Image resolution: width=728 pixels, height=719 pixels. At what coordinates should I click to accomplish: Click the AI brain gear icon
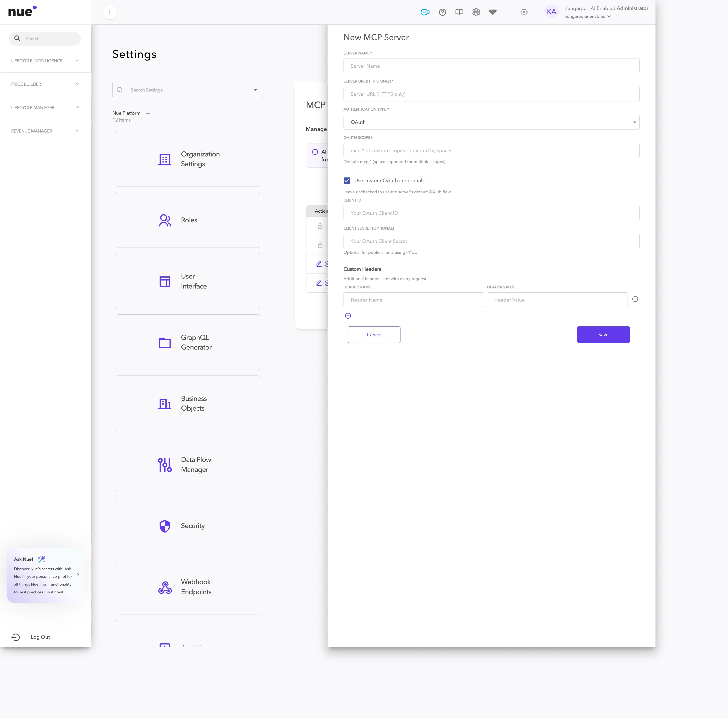(476, 12)
